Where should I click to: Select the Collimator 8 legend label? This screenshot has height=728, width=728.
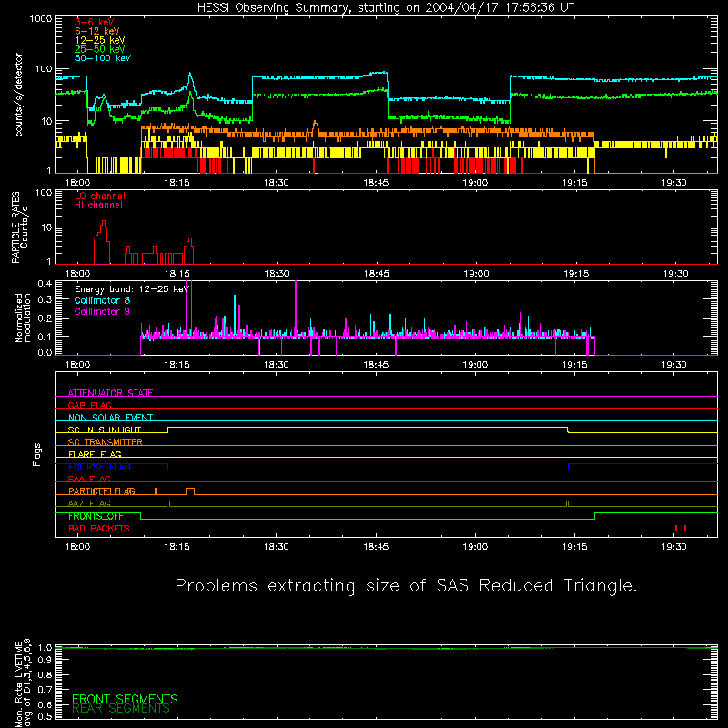[x=102, y=300]
